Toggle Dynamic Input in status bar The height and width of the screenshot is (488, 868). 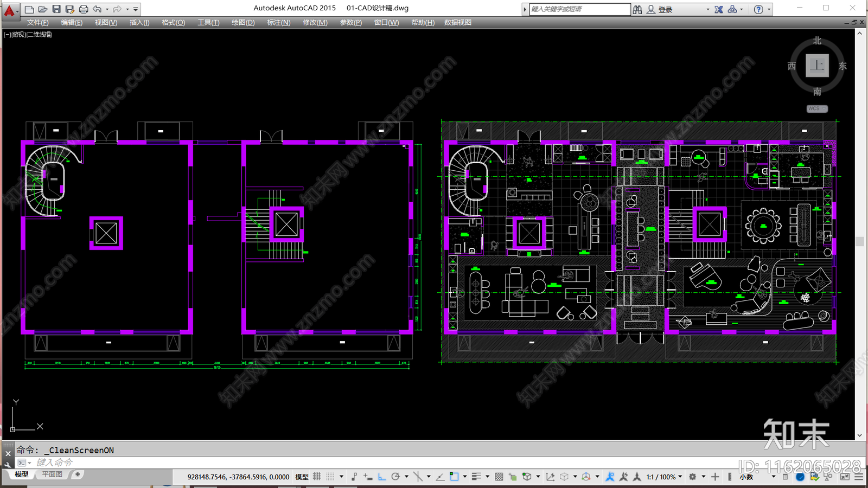coord(368,477)
